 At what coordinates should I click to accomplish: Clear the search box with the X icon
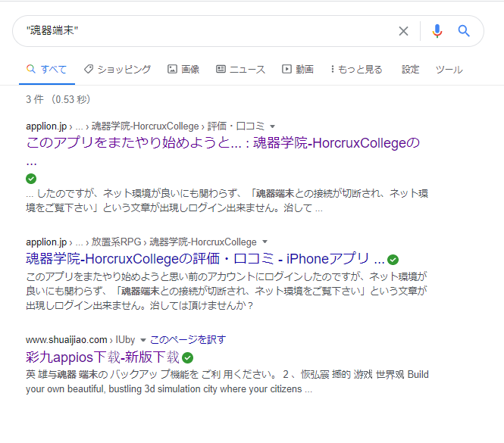coord(403,31)
